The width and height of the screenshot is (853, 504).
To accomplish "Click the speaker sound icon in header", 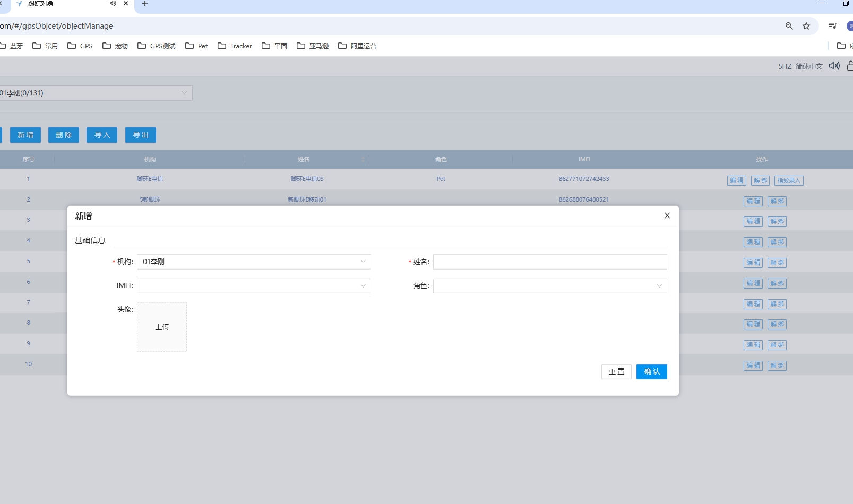I will (x=834, y=66).
